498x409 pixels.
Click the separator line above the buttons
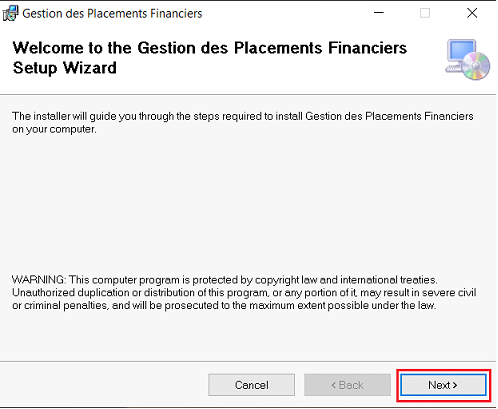pos(248,361)
